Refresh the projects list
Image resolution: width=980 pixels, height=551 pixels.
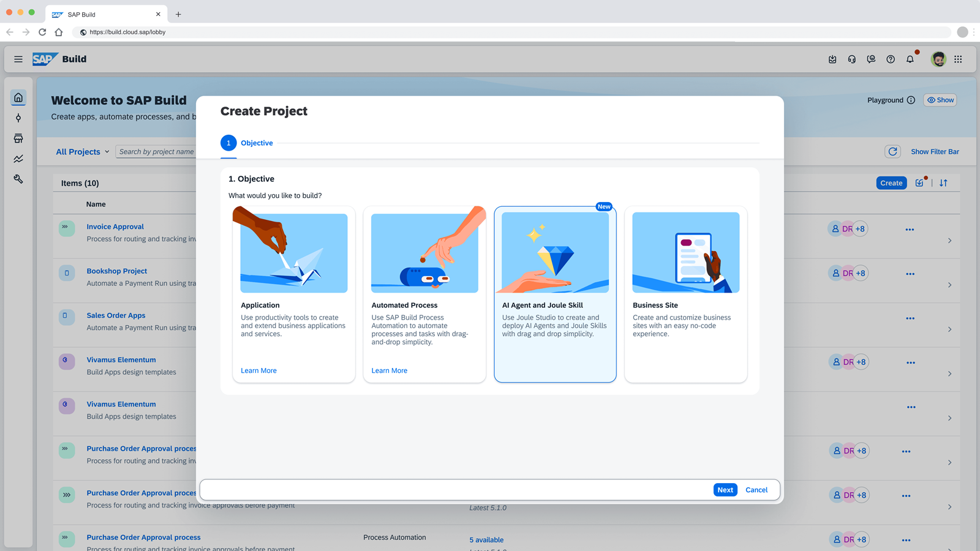pyautogui.click(x=892, y=151)
